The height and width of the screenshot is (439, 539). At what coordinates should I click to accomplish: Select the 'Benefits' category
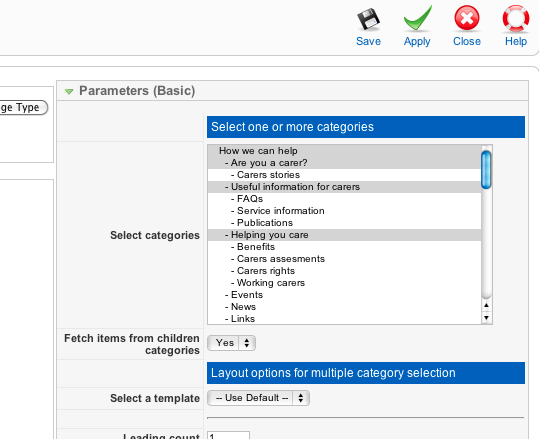(x=344, y=247)
